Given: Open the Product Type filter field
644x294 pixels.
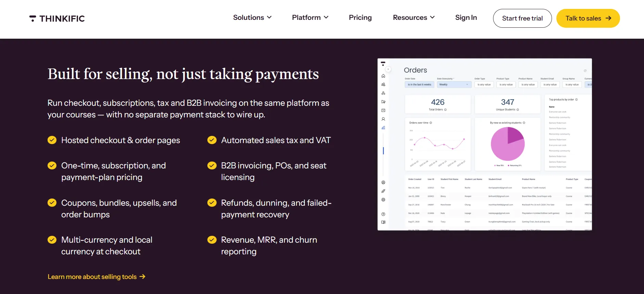Looking at the screenshot, I should click(506, 85).
